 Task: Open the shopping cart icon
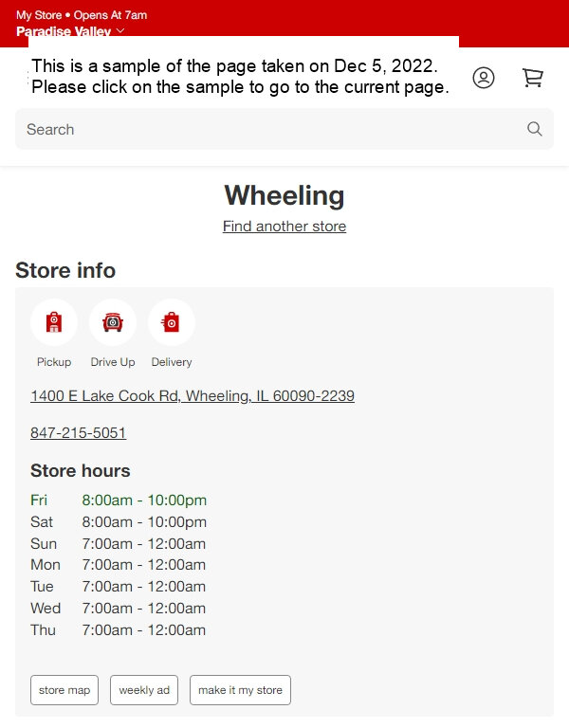532,78
